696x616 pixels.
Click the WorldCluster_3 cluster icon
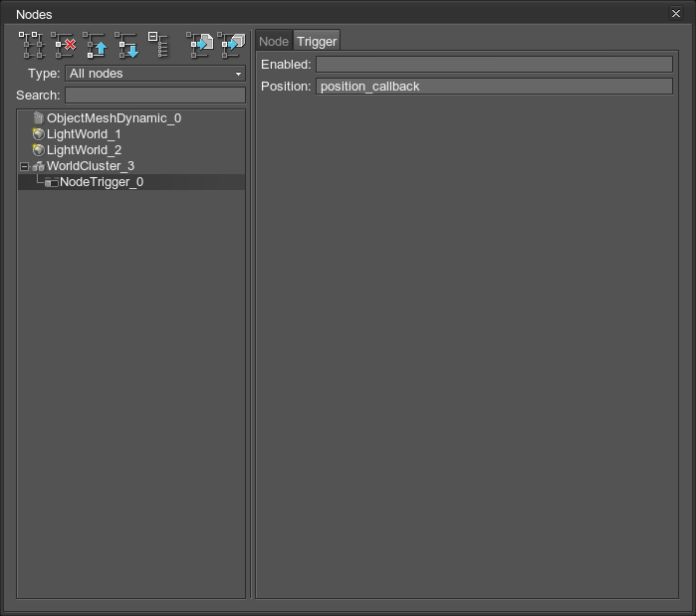[38, 166]
